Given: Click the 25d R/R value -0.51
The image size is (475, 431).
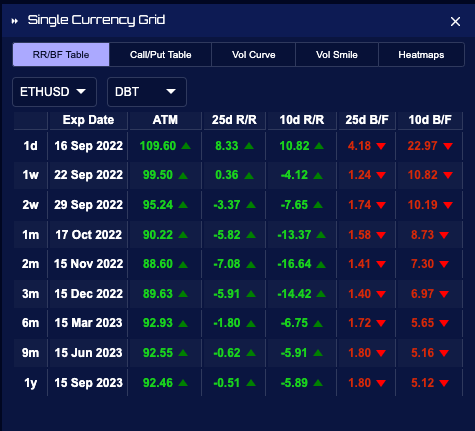Looking at the screenshot, I should click(x=227, y=383).
